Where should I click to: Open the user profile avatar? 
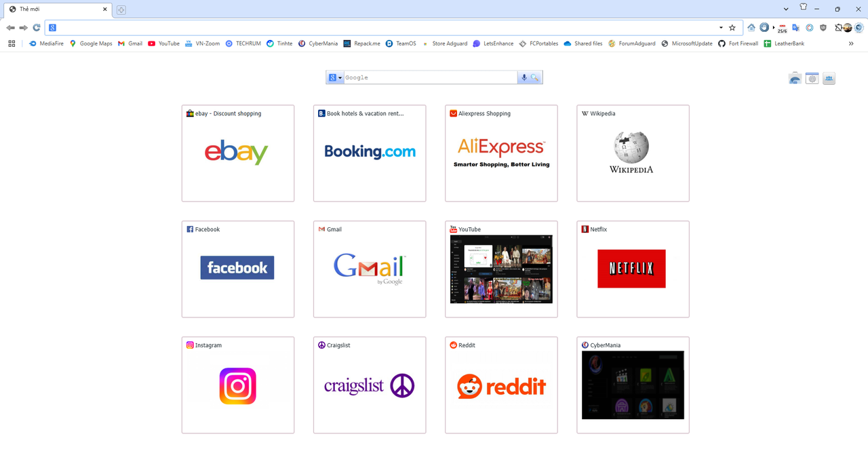(848, 28)
